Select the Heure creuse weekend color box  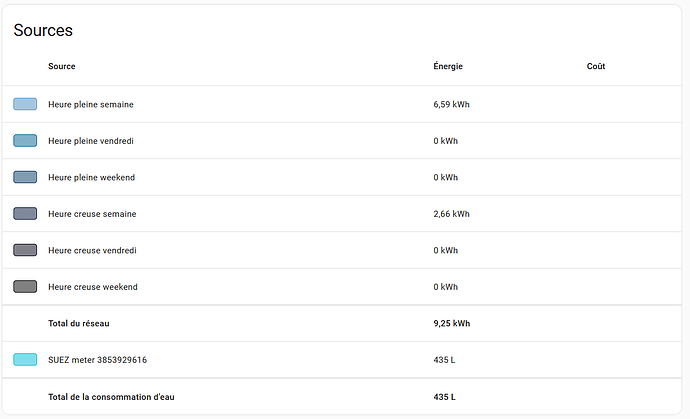point(25,287)
